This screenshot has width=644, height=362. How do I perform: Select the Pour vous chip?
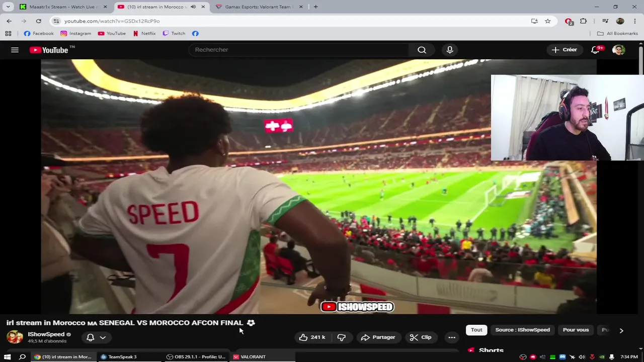click(576, 330)
